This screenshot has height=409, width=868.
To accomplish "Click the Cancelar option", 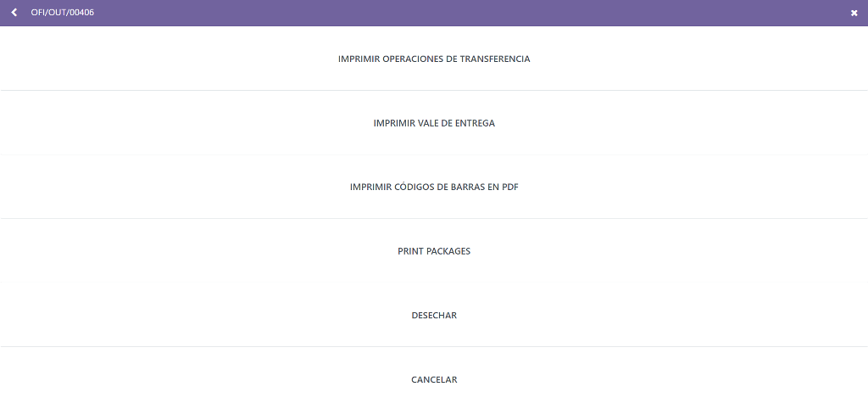I will 434,379.
